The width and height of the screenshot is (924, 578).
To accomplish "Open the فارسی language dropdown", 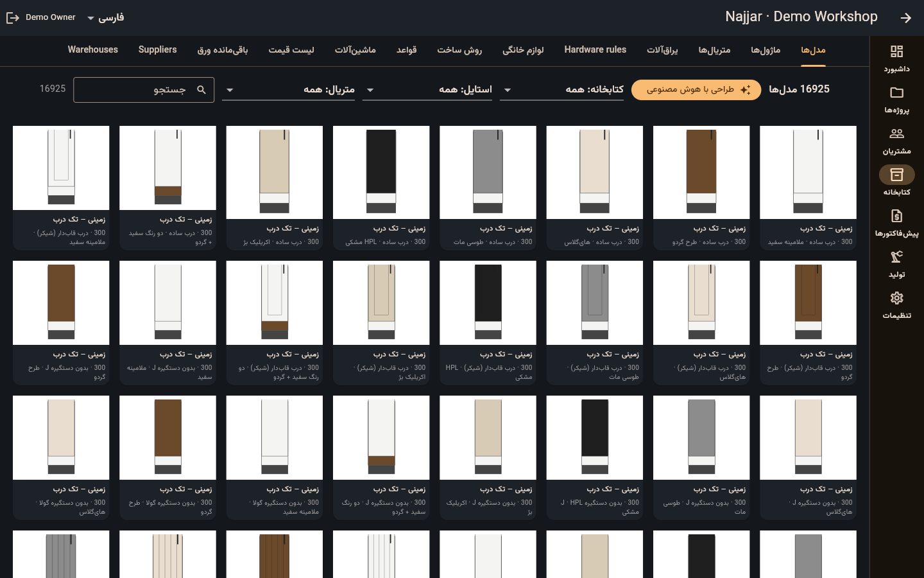I will pos(106,18).
